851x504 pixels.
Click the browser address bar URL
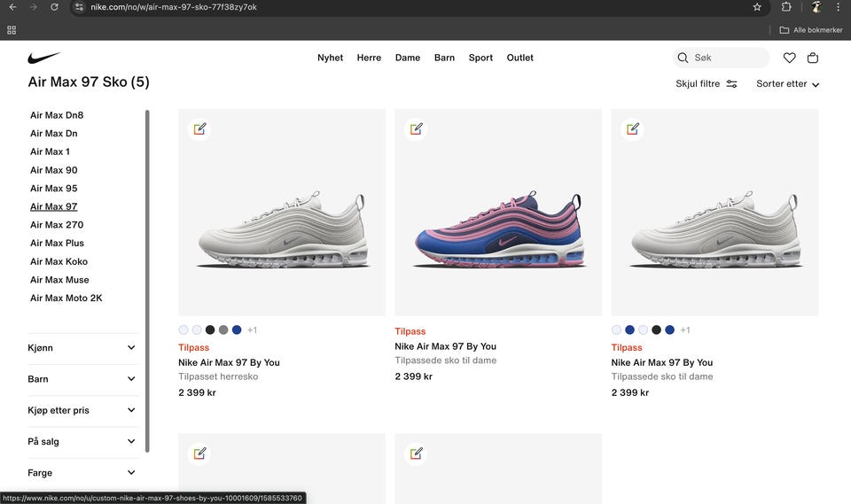tap(174, 7)
